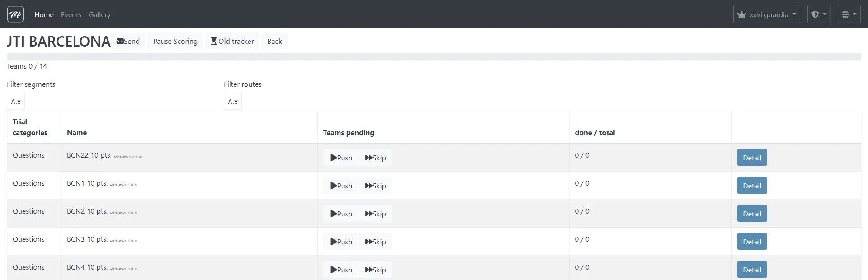The image size is (868, 280).
Task: Open Old tracker with hourglass icon
Action: click(x=232, y=41)
